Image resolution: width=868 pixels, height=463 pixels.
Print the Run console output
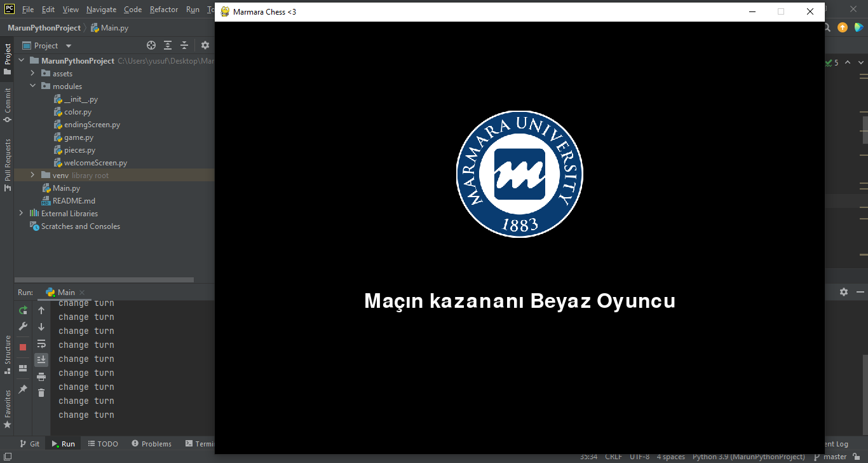coord(41,377)
